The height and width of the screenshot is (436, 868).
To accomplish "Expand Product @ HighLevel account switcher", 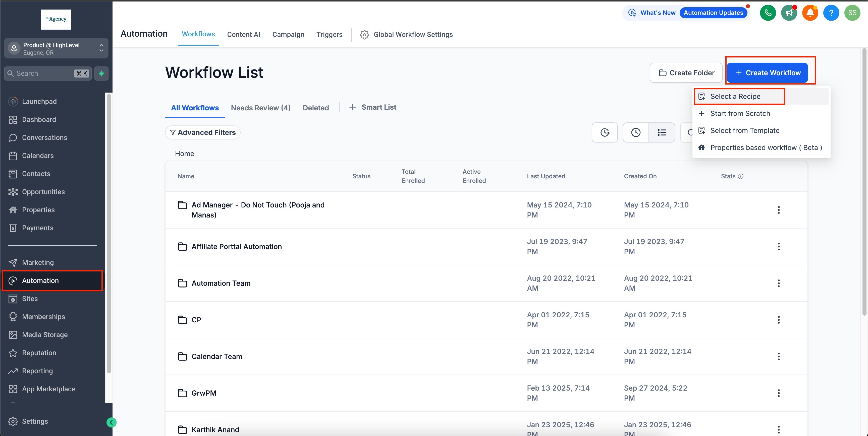I will pyautogui.click(x=56, y=48).
